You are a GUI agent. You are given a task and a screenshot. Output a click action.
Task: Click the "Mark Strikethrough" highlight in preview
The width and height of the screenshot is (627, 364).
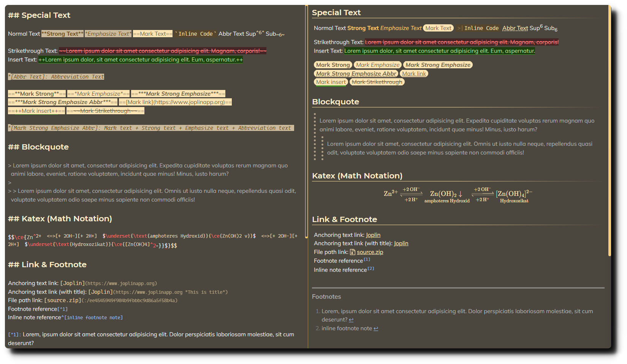pyautogui.click(x=377, y=82)
